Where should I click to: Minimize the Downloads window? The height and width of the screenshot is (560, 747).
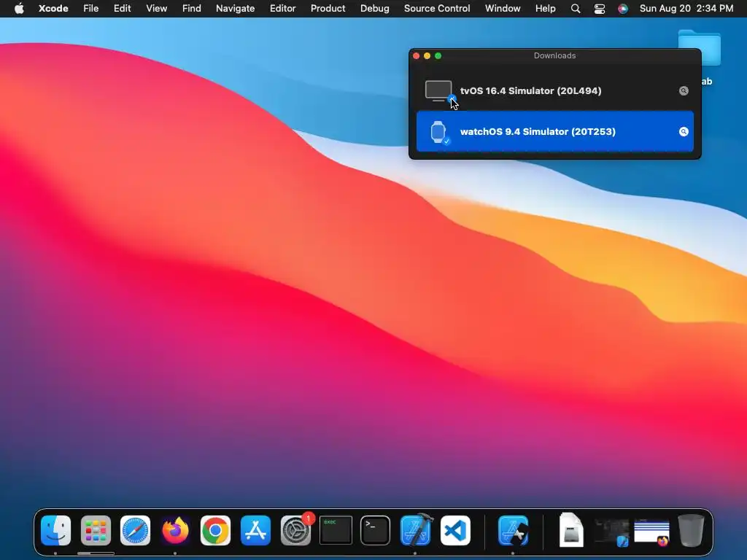[x=427, y=55]
